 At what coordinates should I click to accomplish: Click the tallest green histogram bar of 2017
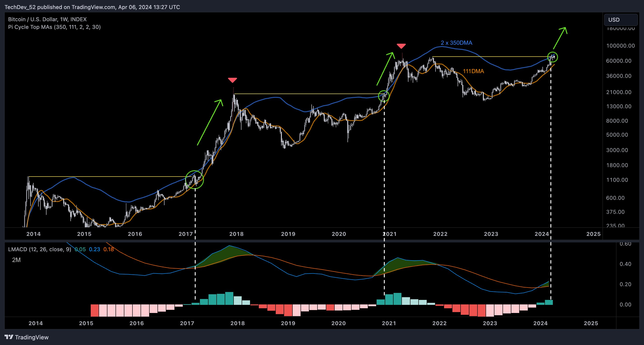point(229,298)
